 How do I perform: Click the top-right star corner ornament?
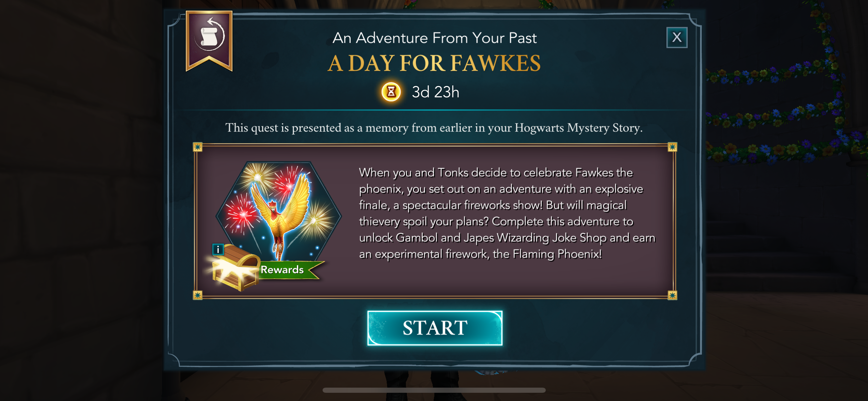[672, 147]
